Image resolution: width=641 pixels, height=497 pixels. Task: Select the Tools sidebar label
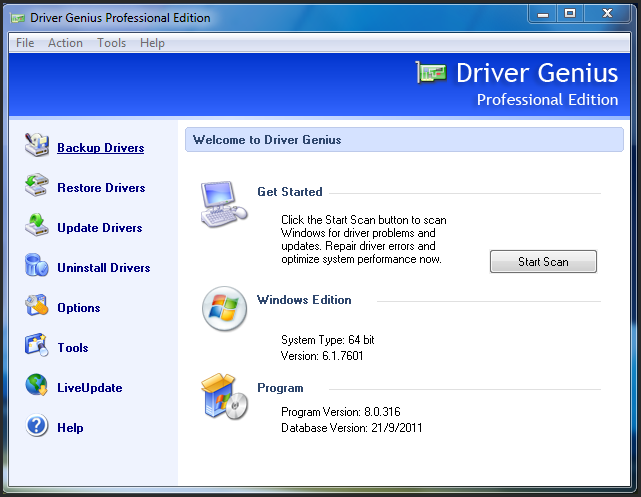tap(73, 348)
